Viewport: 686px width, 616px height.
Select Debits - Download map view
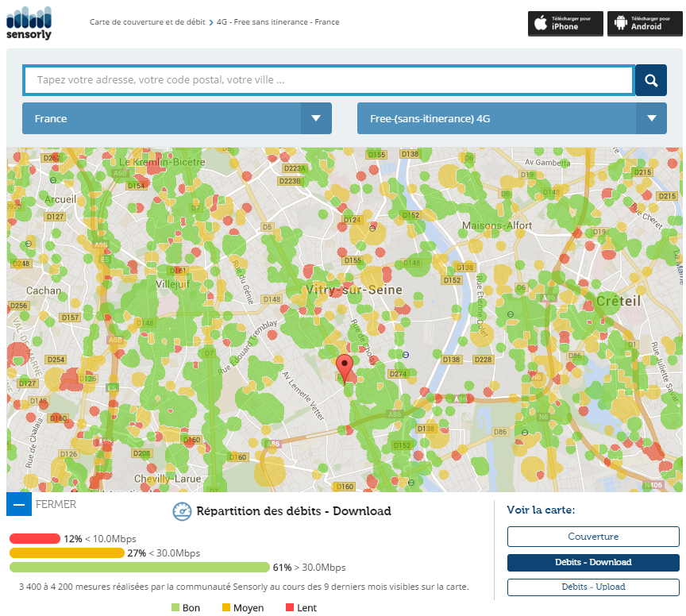593,562
